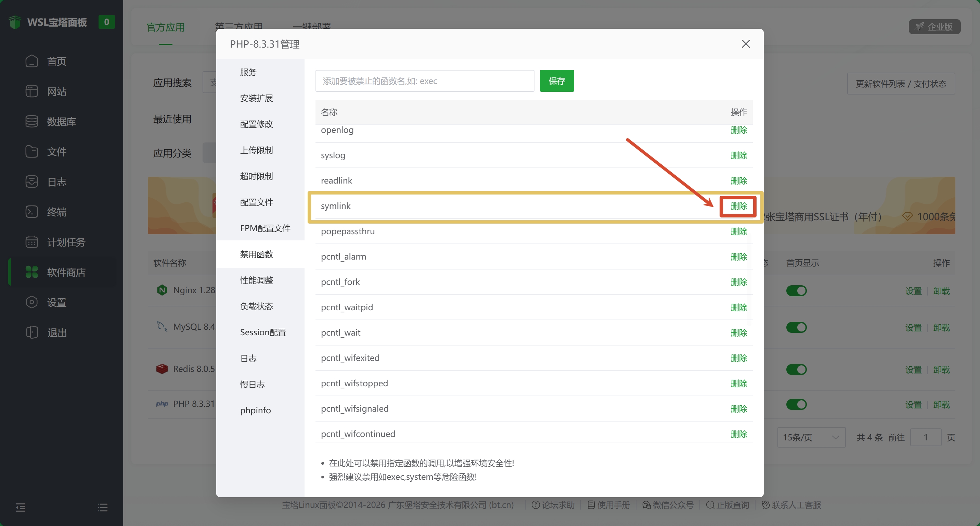Screen dimensions: 980x526
Task: Click the pcntl_wifcontinued function name
Action: click(358, 434)
